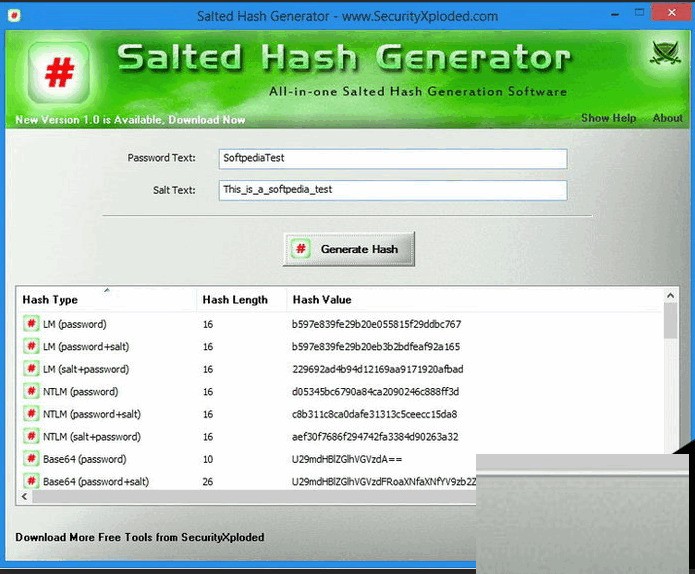Click the hash icon beside LM (password+salt)
Viewport: 695px width, 574px height.
(31, 346)
